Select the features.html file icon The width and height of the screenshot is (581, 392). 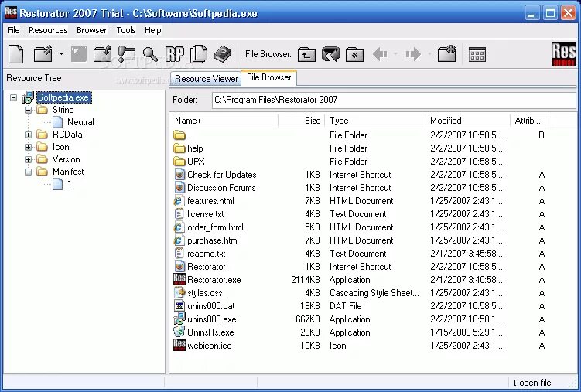click(179, 201)
